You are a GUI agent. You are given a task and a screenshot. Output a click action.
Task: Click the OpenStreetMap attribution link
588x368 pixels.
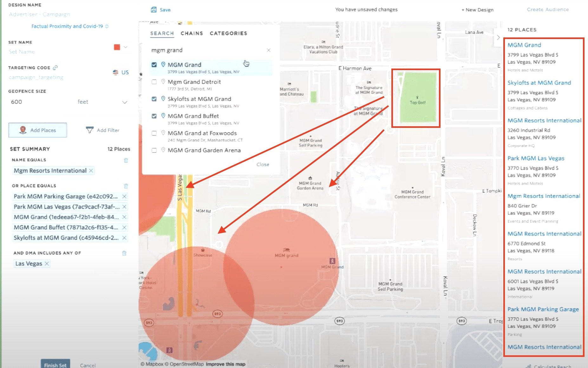coord(185,364)
